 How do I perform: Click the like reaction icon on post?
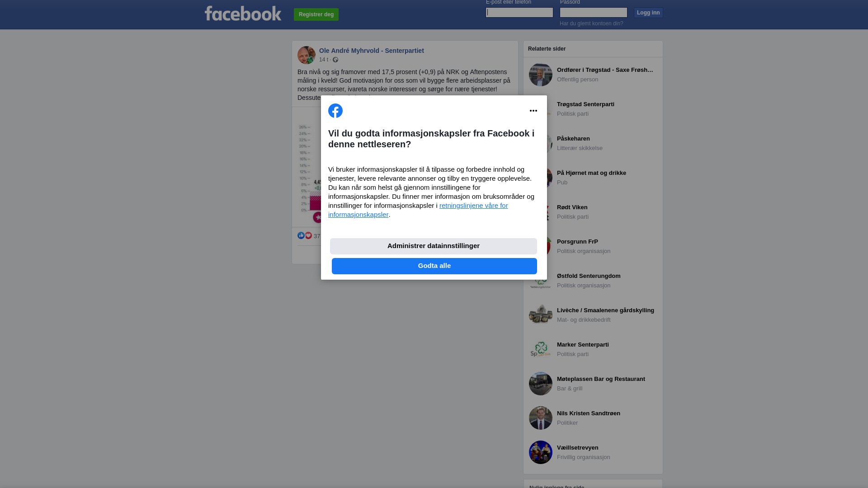[x=301, y=235]
